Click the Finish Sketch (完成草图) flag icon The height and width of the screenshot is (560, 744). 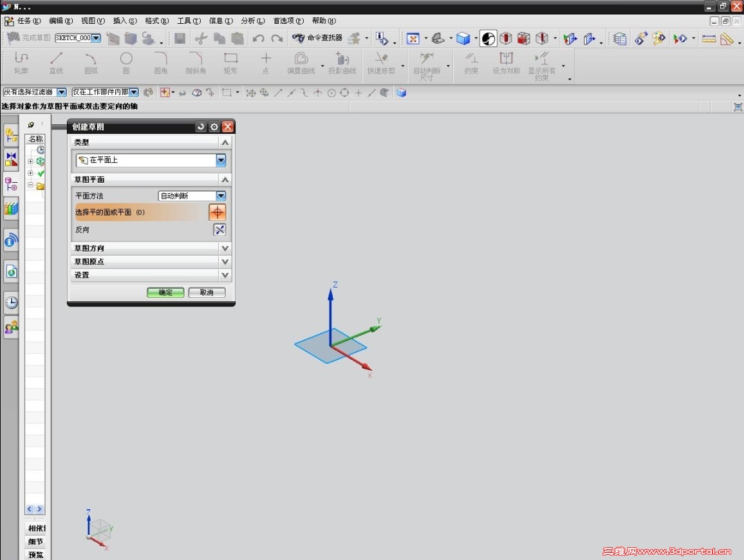[x=14, y=37]
